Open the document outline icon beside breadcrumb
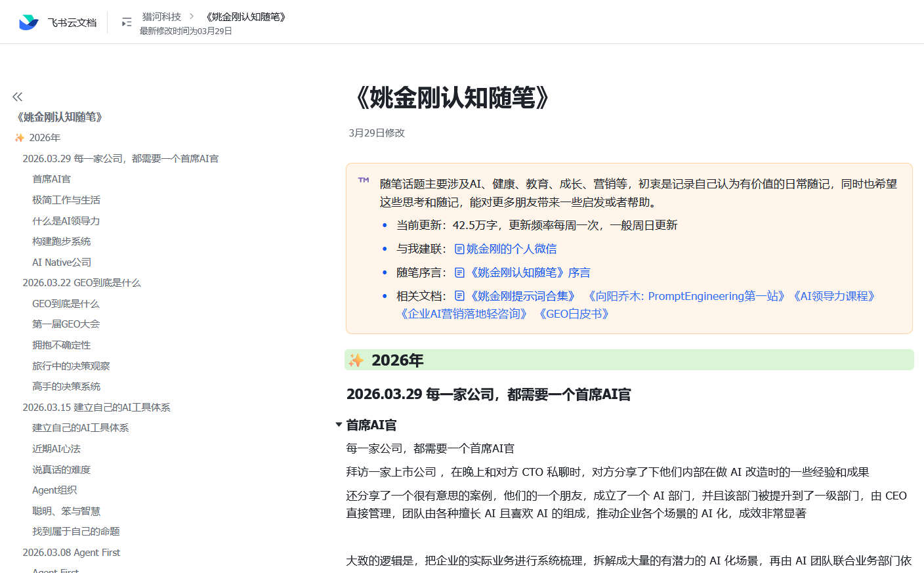924x573 pixels. coord(126,21)
